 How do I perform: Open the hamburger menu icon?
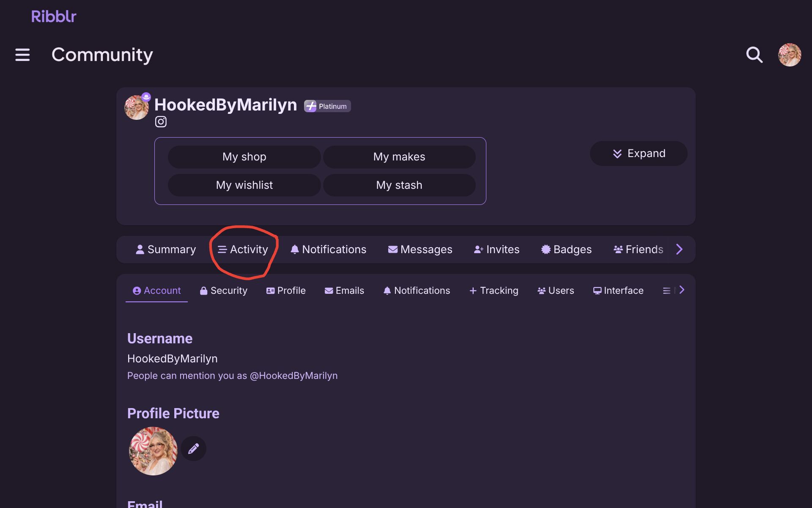pyautogui.click(x=22, y=55)
